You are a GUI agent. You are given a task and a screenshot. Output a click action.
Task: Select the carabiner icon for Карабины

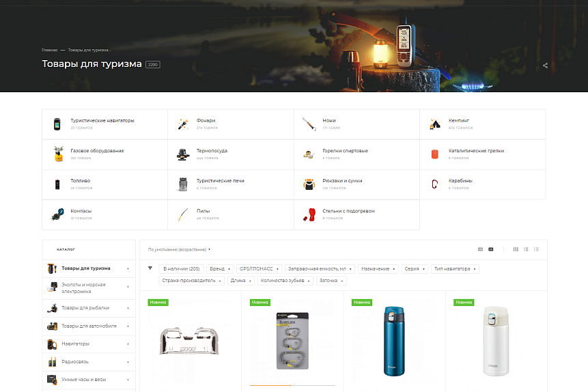pos(434,184)
